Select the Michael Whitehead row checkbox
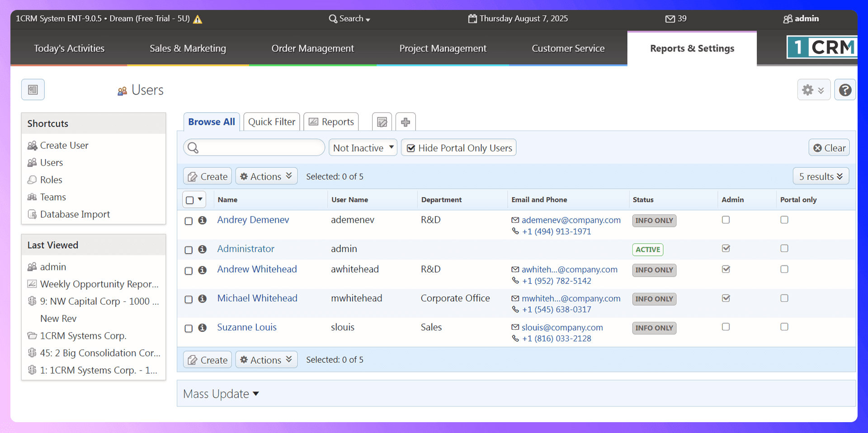Image resolution: width=868 pixels, height=433 pixels. pos(189,300)
